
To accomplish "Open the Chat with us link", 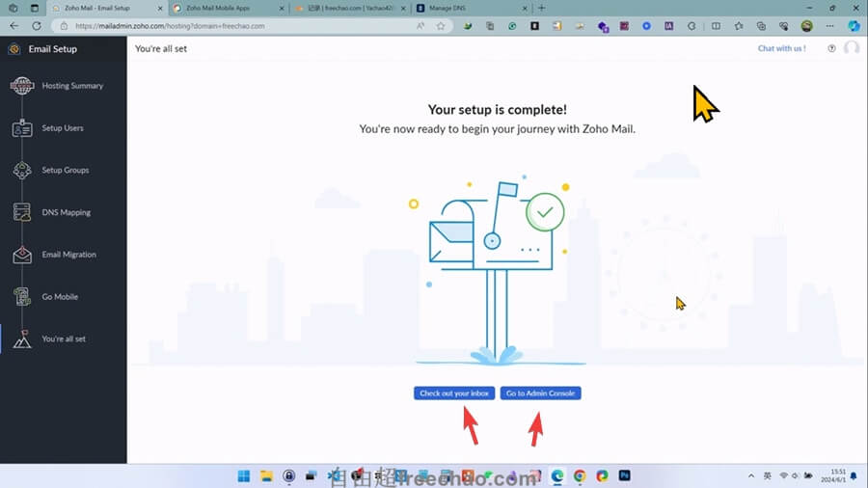I will click(781, 48).
